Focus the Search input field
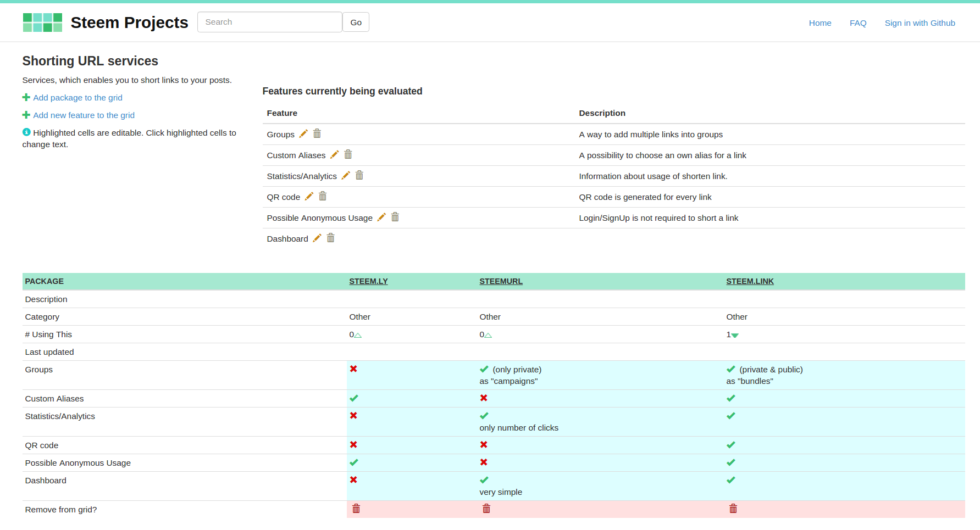The width and height of the screenshot is (980, 530). tap(270, 22)
